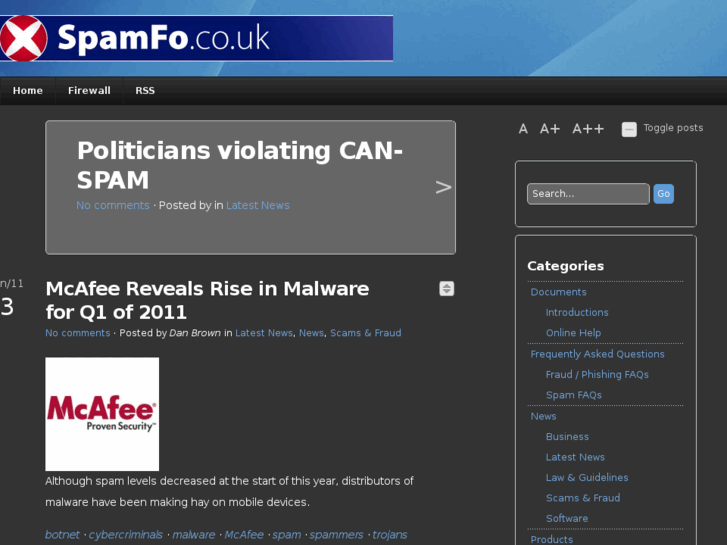Focus the Search input field
Viewport: 727px width, 545px height.
pos(588,193)
